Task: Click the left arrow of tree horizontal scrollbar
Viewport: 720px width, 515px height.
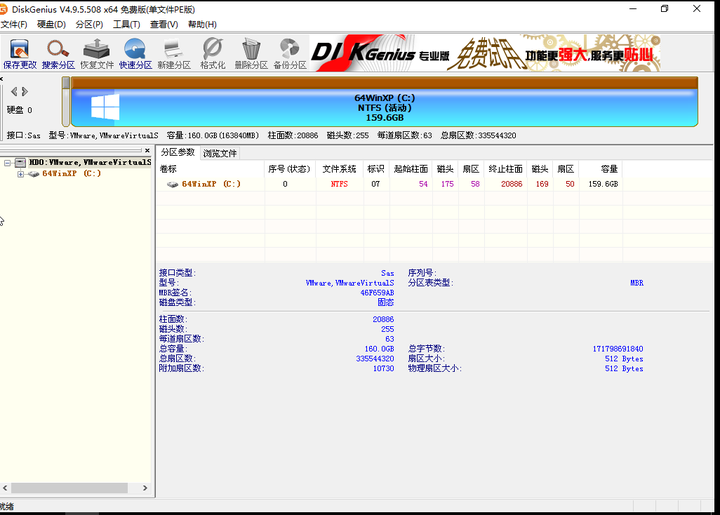Action: click(5, 488)
